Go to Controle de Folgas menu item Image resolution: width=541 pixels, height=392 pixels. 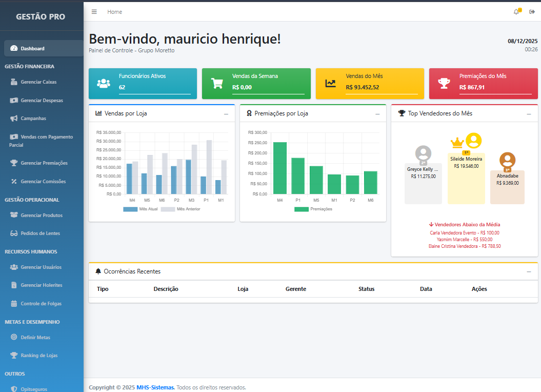(x=41, y=304)
